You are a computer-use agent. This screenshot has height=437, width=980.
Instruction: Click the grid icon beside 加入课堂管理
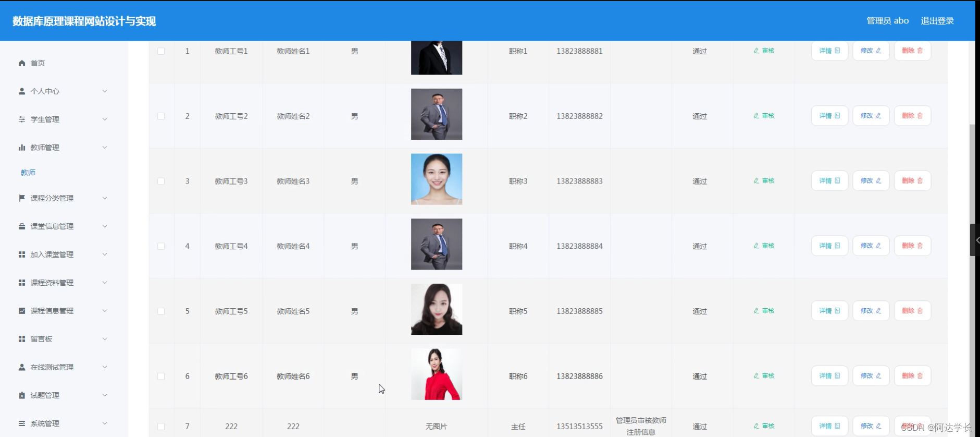22,254
